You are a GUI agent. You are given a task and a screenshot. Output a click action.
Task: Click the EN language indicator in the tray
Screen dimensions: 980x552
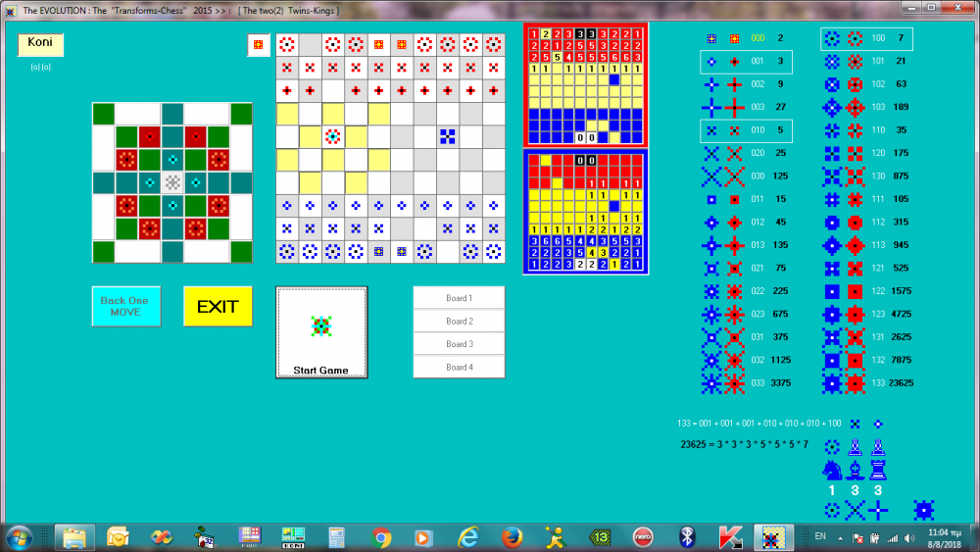[x=820, y=536]
